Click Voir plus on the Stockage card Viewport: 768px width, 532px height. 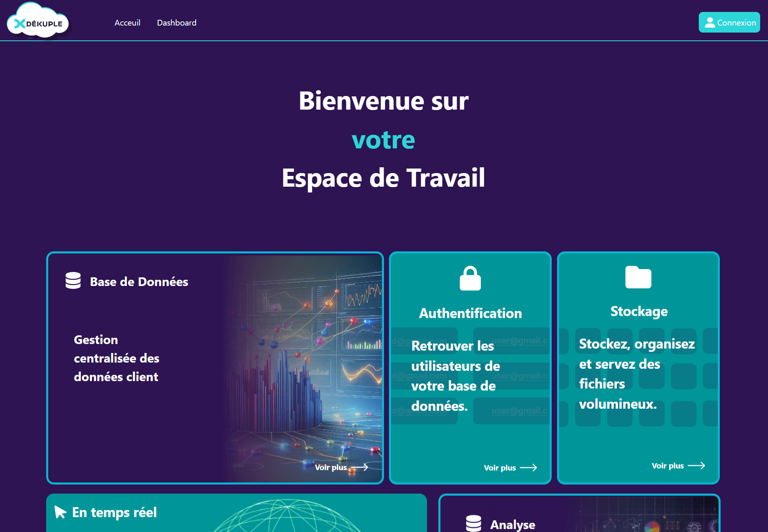pyautogui.click(x=667, y=465)
